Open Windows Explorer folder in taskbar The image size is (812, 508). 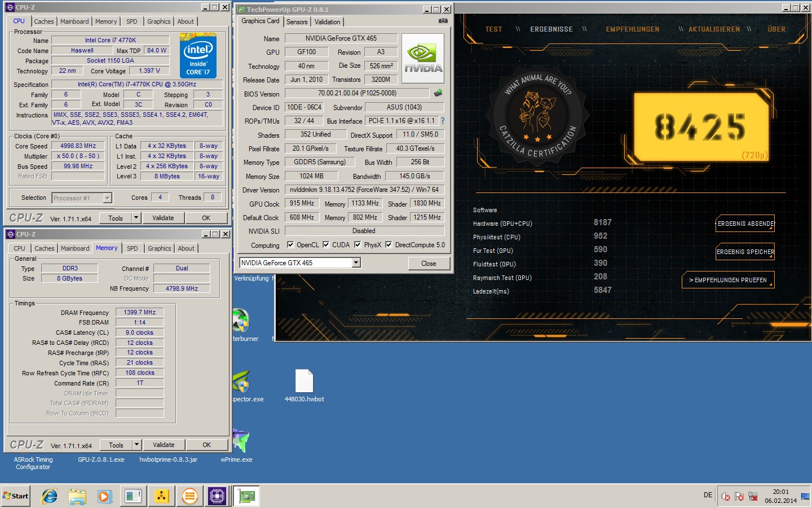coord(77,496)
